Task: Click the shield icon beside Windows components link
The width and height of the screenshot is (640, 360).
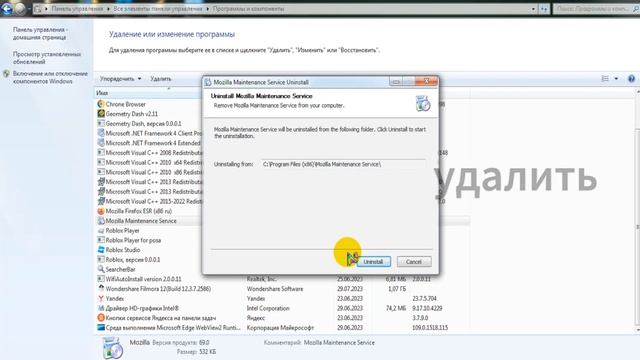Action: [x=6, y=74]
